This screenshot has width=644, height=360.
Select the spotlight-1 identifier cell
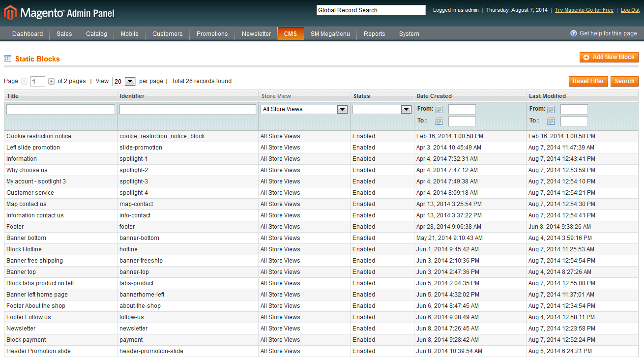(188, 159)
